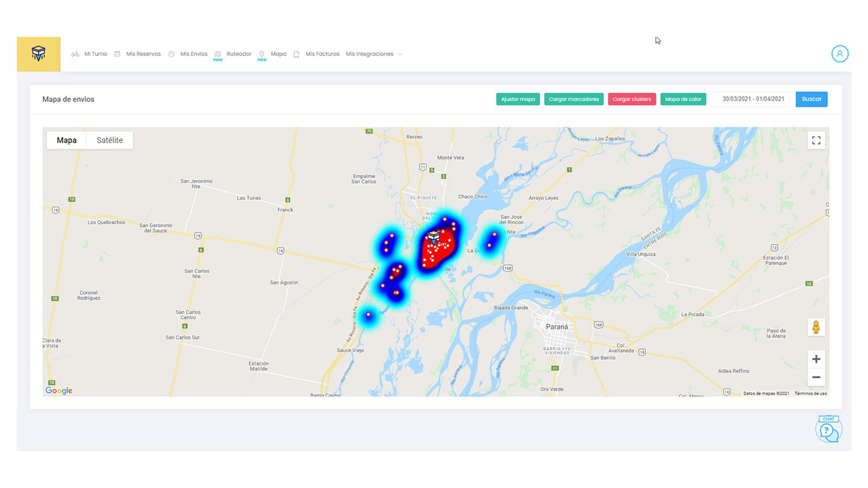This screenshot has width=868, height=488.
Task: Select the Mapa location pin icon
Action: pyautogui.click(x=261, y=53)
